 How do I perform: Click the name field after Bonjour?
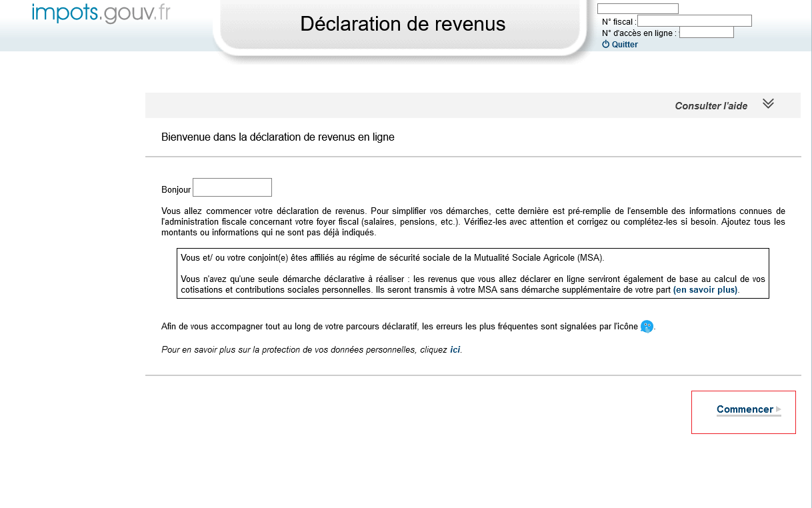(232, 187)
